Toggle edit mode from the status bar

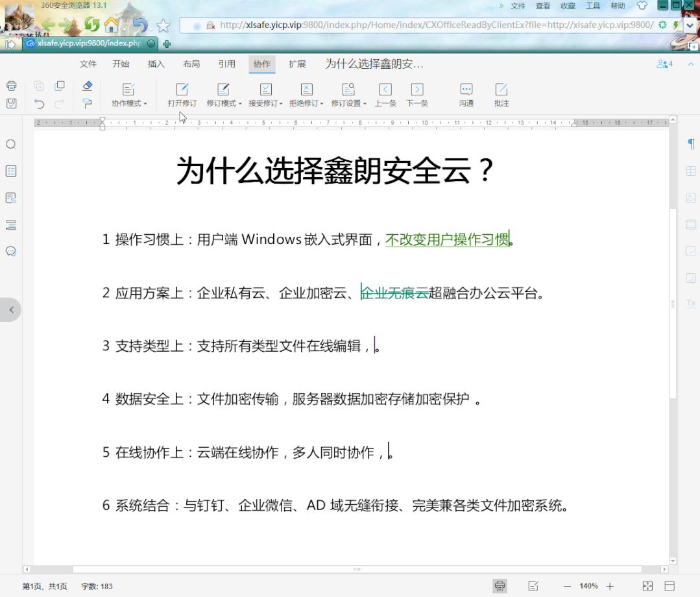pos(533,585)
